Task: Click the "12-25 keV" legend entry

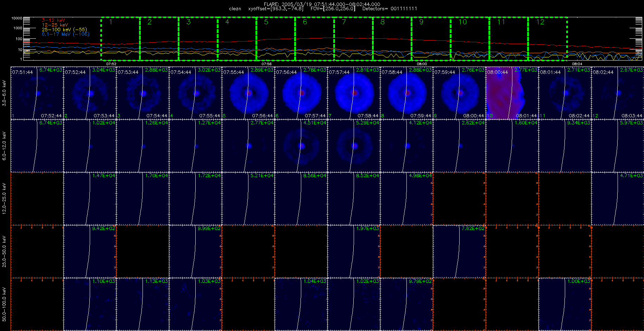Action: click(x=55, y=25)
